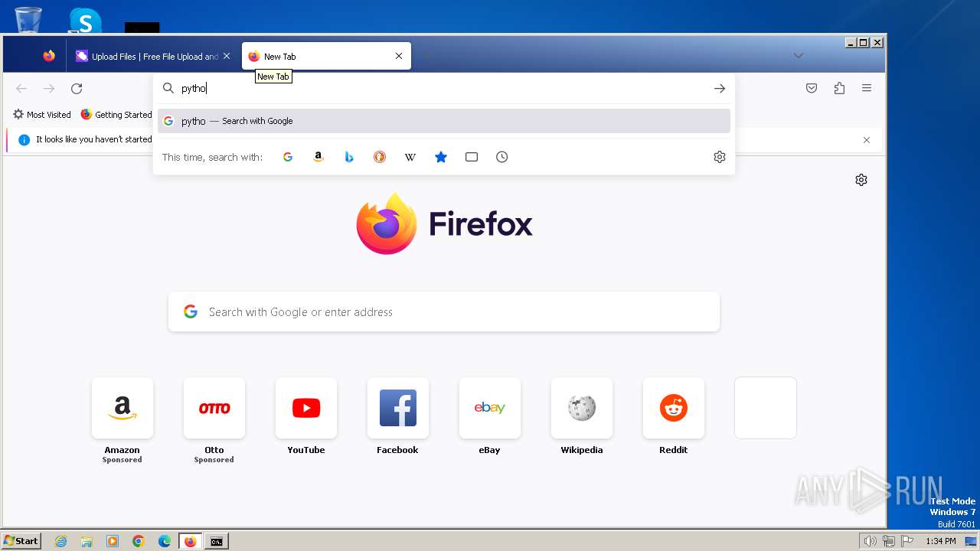This screenshot has height=551, width=980.
Task: Personalize new tab gear icon
Action: click(861, 180)
